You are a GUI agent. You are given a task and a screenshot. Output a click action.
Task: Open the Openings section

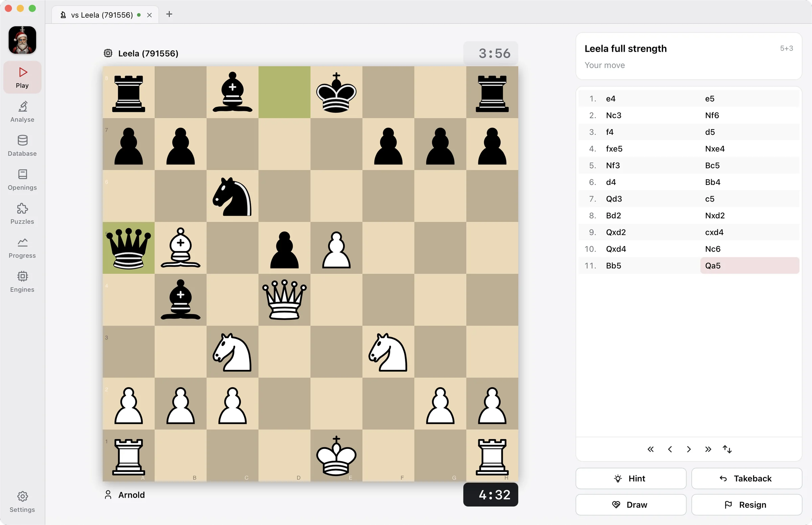tap(22, 180)
